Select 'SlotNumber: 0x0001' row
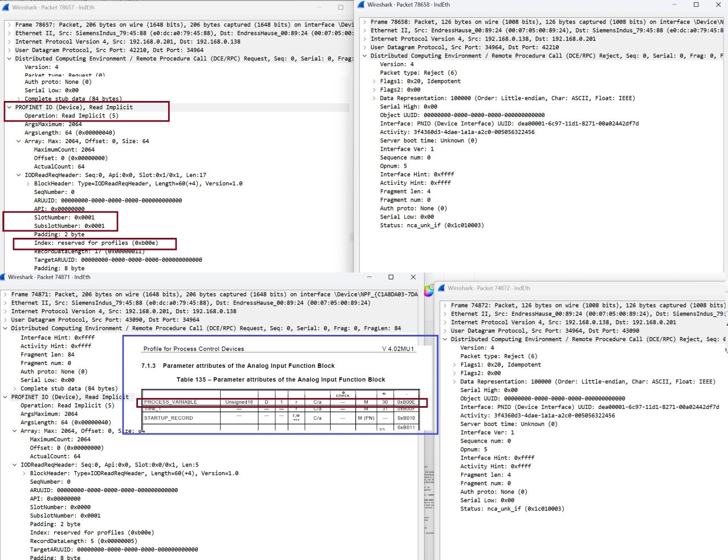The image size is (728, 560). [64, 217]
